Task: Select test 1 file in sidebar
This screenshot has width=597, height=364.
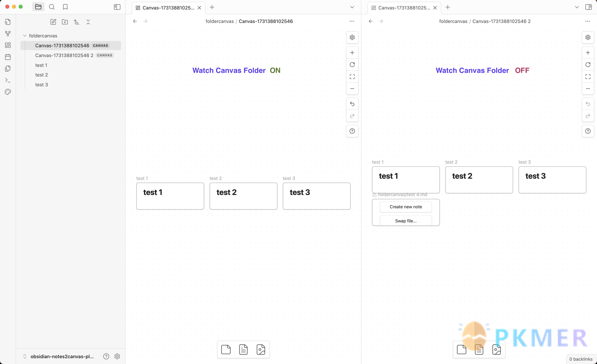Action: tap(41, 65)
